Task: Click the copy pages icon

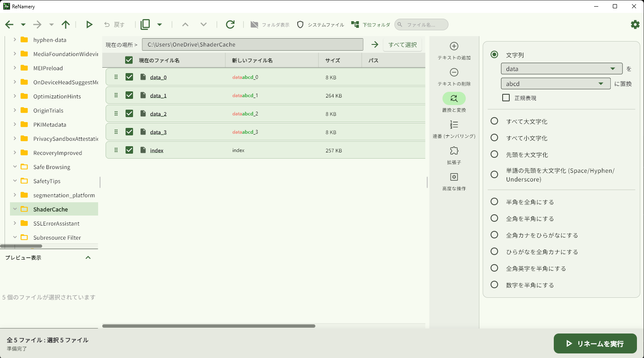Action: (145, 25)
